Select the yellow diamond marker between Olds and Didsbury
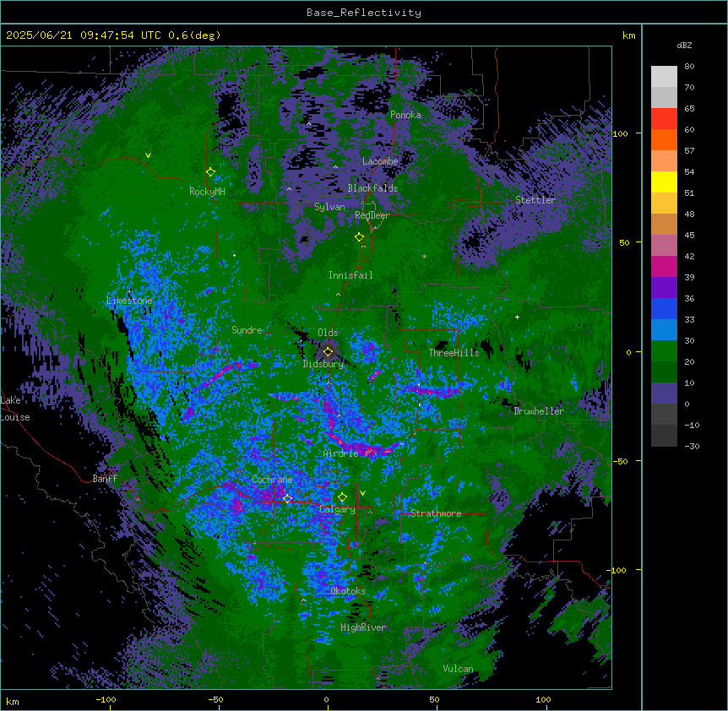 [328, 352]
